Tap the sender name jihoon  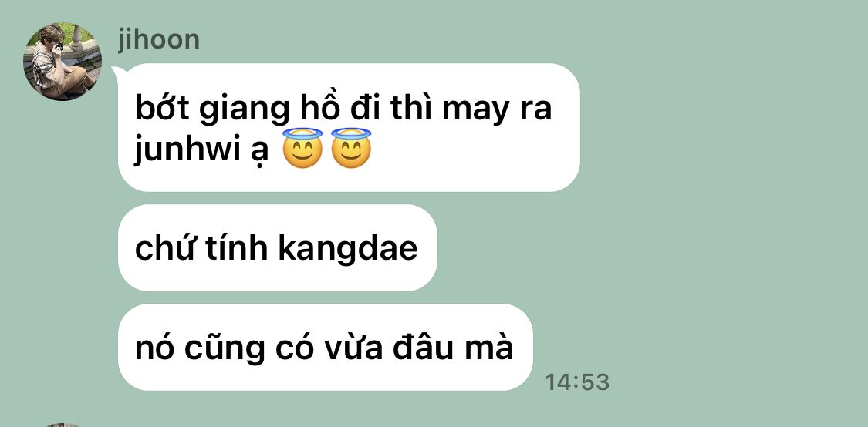tap(159, 40)
